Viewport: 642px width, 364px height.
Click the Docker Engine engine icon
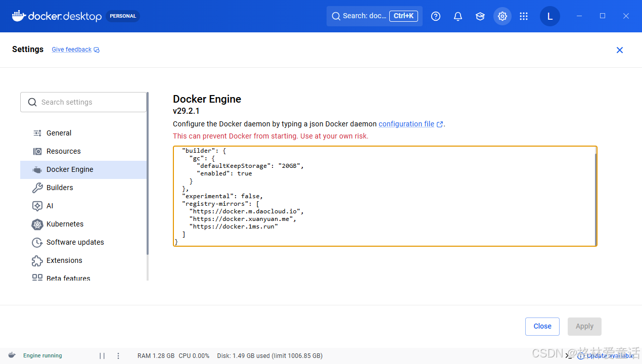tap(37, 170)
